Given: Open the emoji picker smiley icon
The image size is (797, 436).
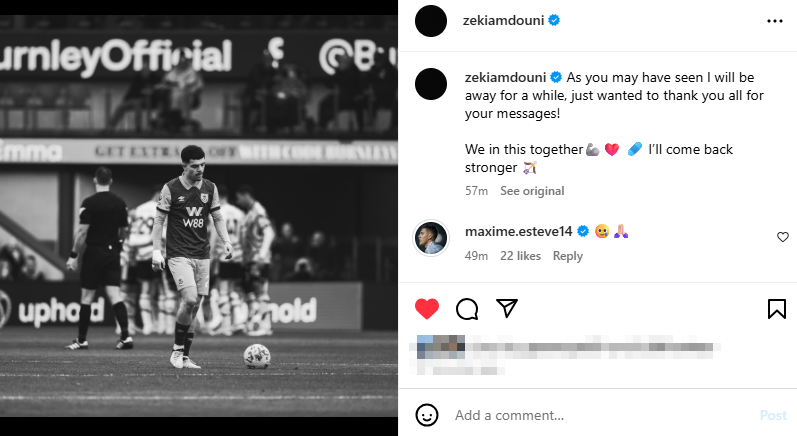Looking at the screenshot, I should pos(427,415).
